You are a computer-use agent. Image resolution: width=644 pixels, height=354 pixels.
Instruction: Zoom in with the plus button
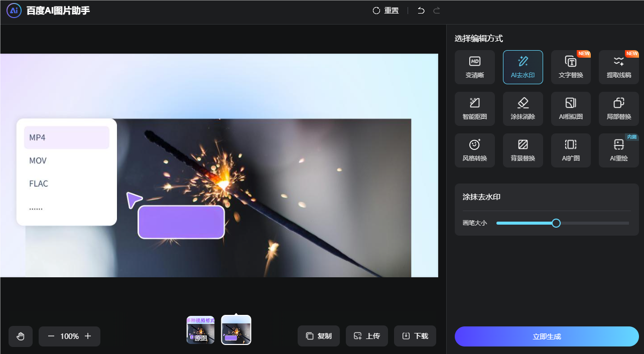88,336
